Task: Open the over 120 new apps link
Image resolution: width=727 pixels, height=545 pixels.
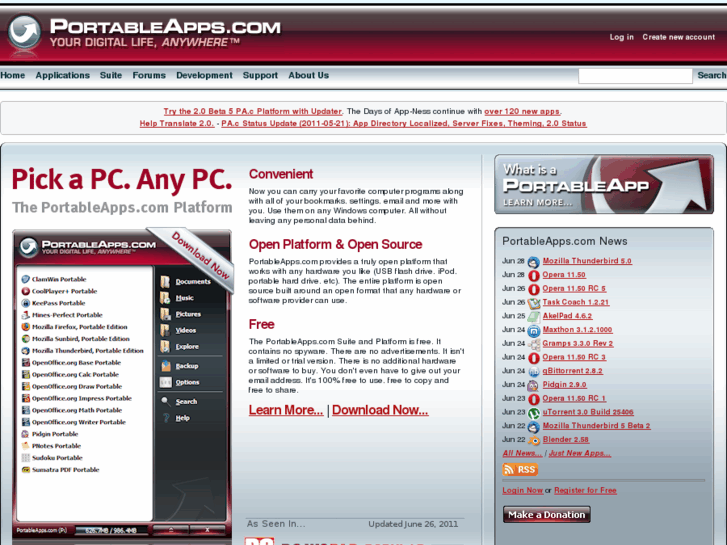Action: click(522, 111)
